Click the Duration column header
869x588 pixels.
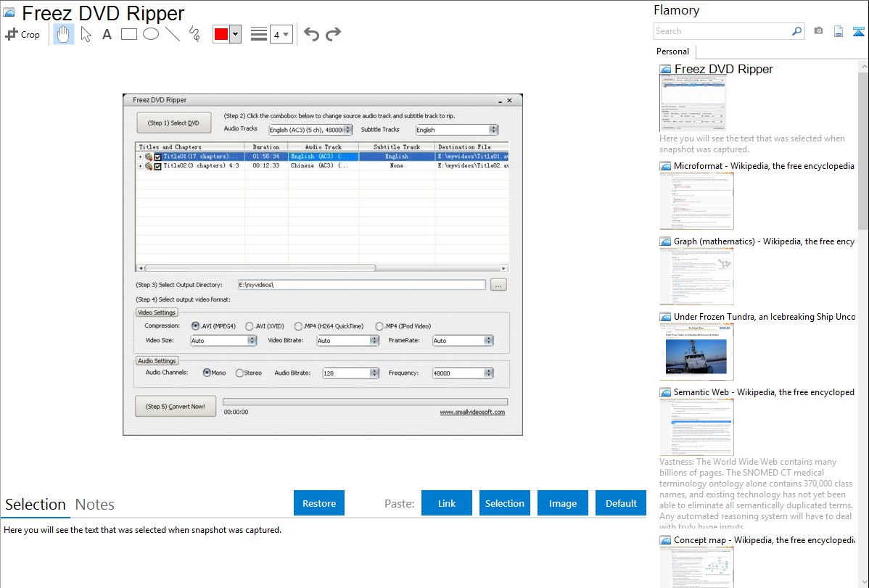(266, 147)
